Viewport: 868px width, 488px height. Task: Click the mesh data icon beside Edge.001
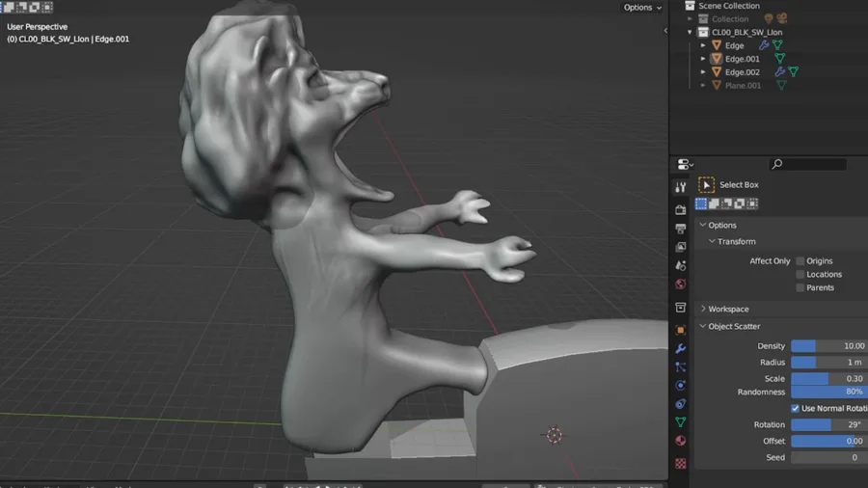780,58
